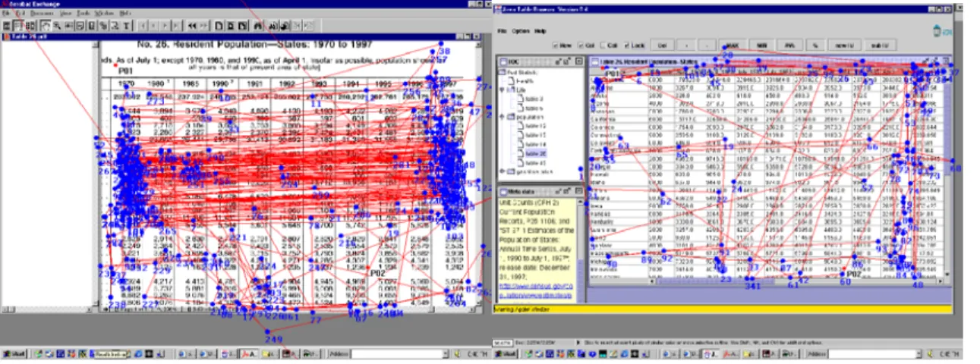This screenshot has height=364, width=980.
Task: Open File menu in Java Table Browser
Action: pos(503,31)
